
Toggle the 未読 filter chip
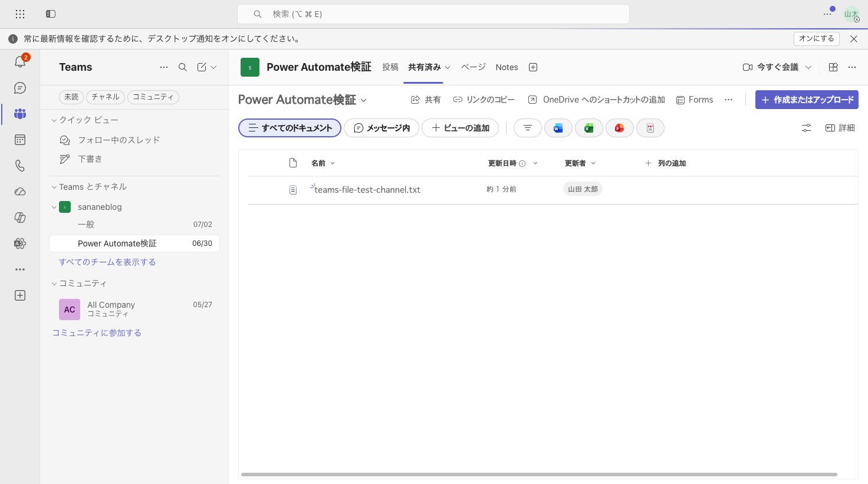tap(71, 97)
